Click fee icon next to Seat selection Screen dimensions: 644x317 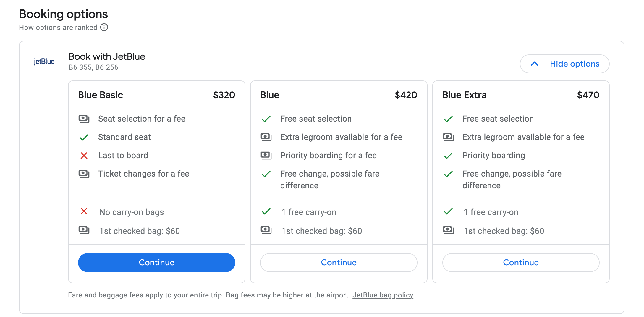click(84, 119)
